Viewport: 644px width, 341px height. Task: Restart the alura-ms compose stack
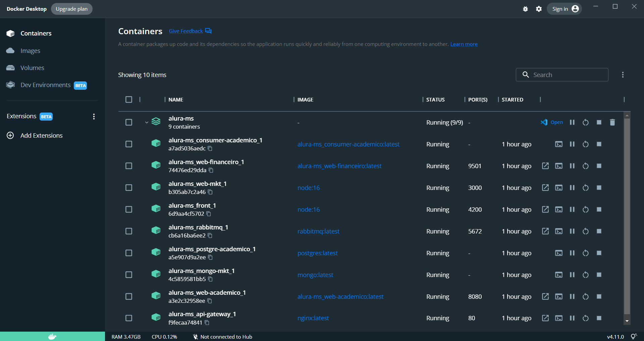click(586, 122)
